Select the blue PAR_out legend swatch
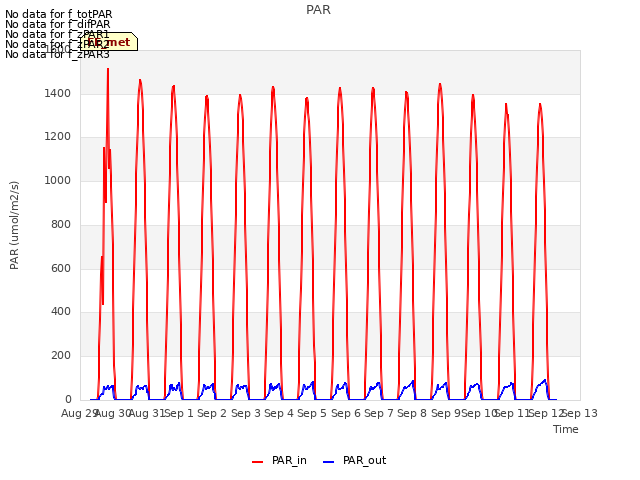 click(329, 462)
